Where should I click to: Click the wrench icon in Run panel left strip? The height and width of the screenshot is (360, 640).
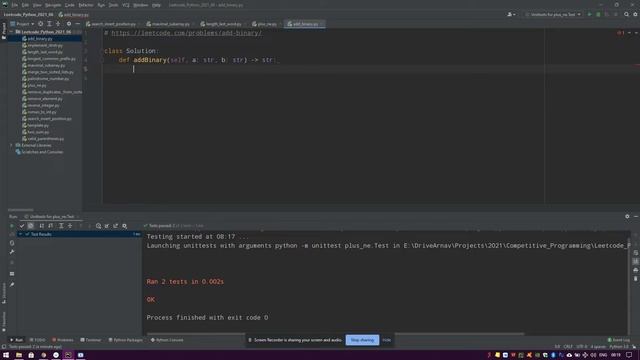(12, 252)
